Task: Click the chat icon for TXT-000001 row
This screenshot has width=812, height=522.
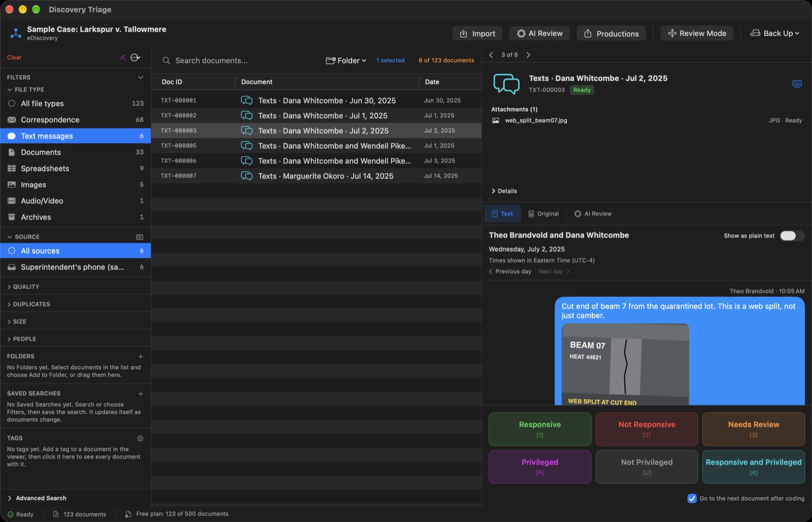Action: coord(247,101)
